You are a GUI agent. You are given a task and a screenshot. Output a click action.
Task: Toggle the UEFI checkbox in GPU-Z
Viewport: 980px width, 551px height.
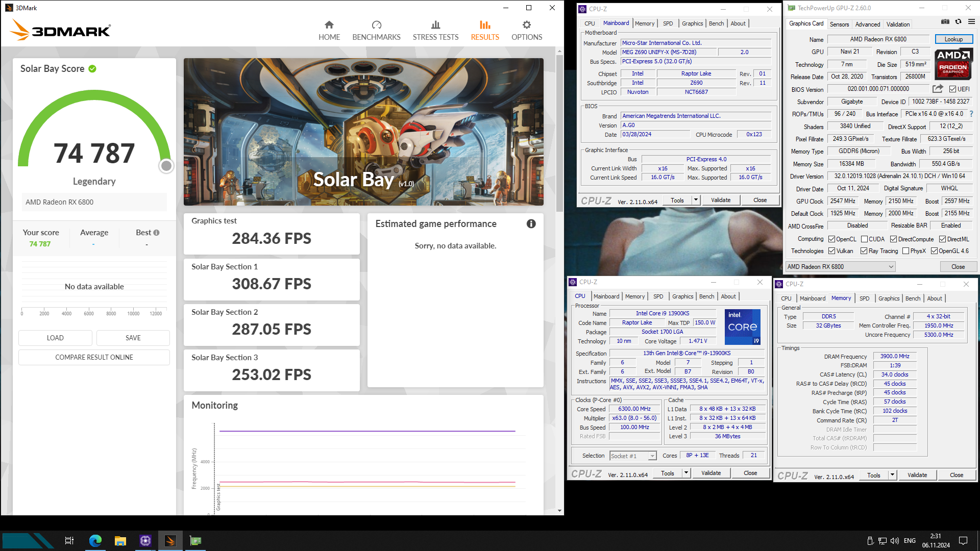click(952, 89)
